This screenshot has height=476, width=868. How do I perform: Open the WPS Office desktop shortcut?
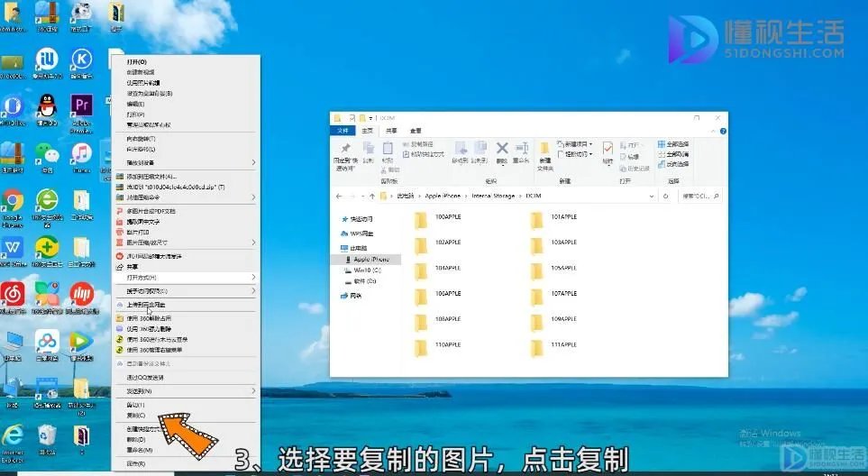tap(13, 252)
